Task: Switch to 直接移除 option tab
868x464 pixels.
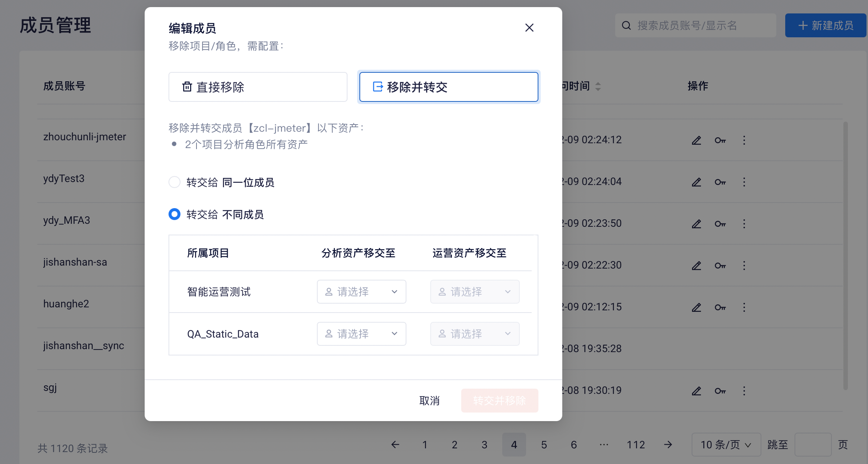Action: click(x=258, y=87)
